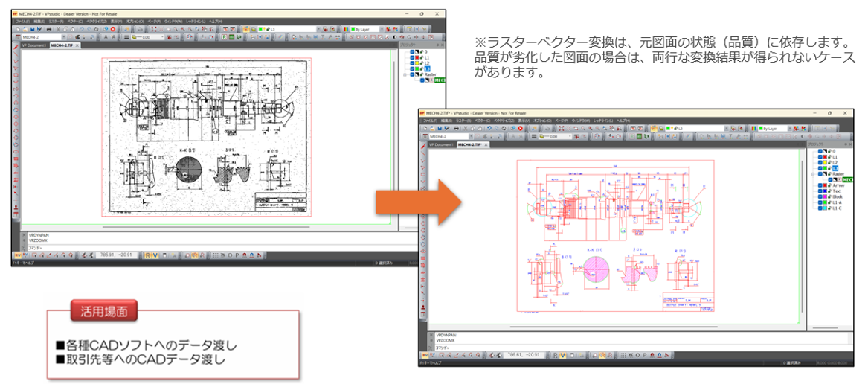Click Undo arrow in scanned-drawing window
Viewport: 868px width, 387px height.
point(82,29)
